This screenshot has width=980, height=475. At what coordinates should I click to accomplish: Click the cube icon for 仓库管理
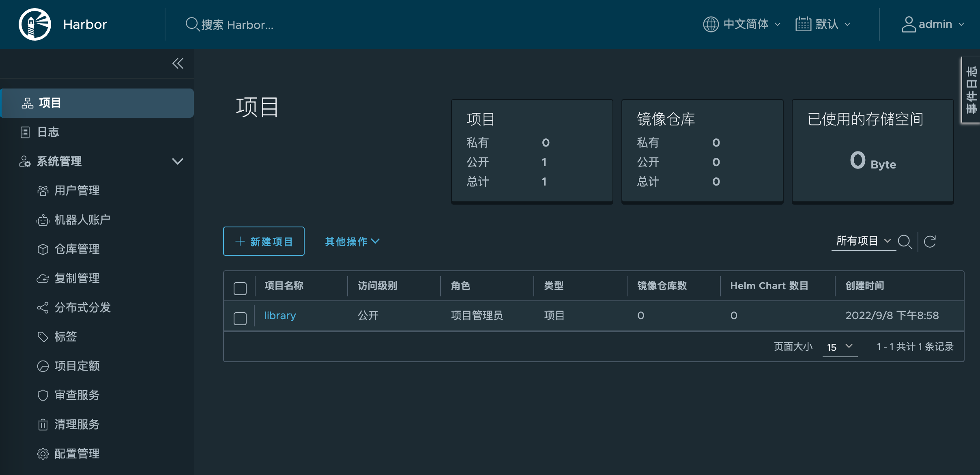[43, 249]
